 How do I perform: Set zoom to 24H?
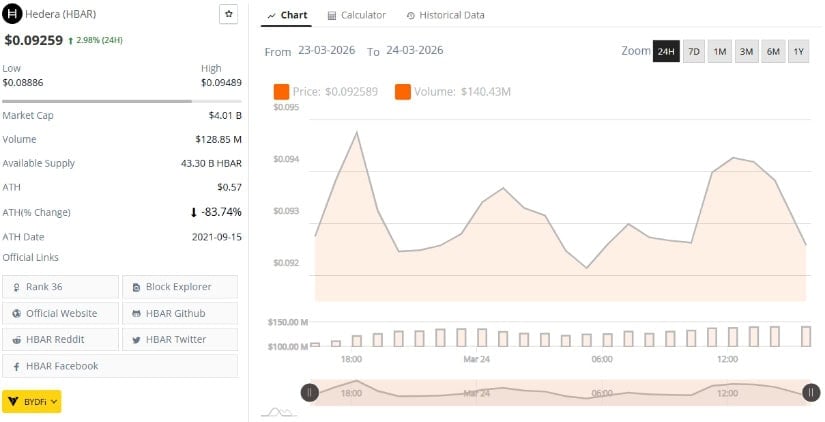(x=665, y=52)
